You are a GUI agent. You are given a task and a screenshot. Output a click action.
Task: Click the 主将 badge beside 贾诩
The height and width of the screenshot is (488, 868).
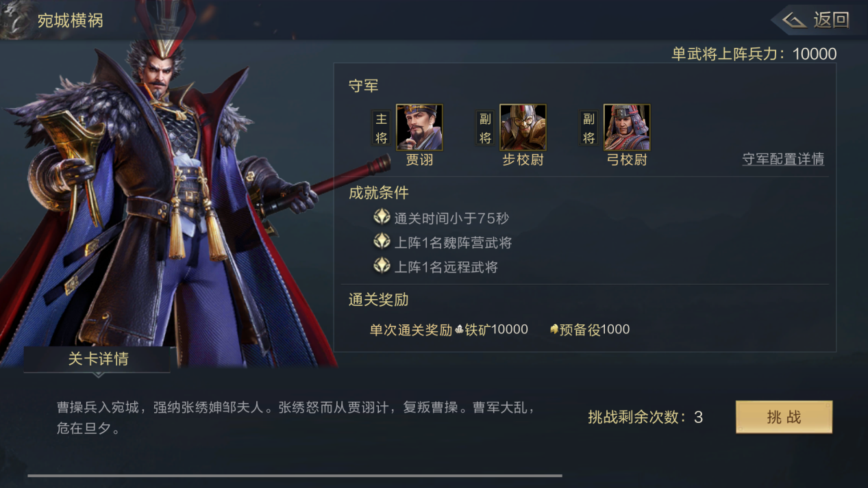(382, 128)
